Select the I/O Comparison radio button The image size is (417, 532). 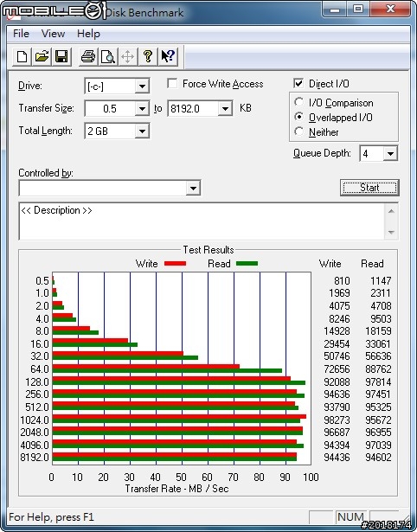(x=299, y=102)
